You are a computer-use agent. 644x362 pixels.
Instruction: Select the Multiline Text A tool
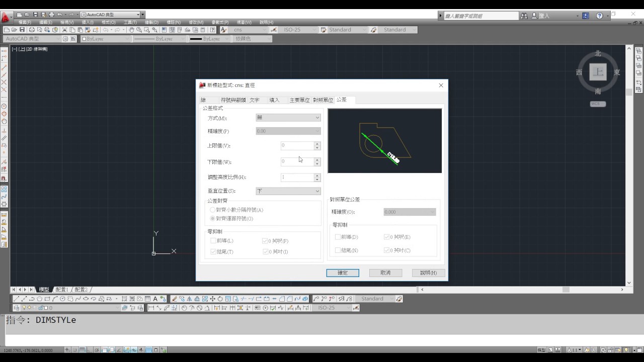click(x=155, y=299)
